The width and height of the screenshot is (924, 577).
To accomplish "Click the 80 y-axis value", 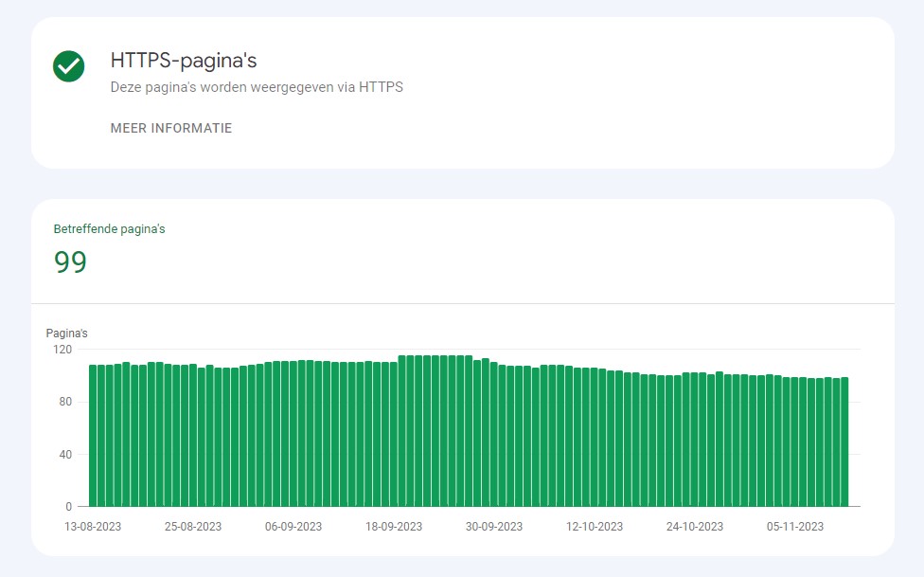I will [65, 402].
